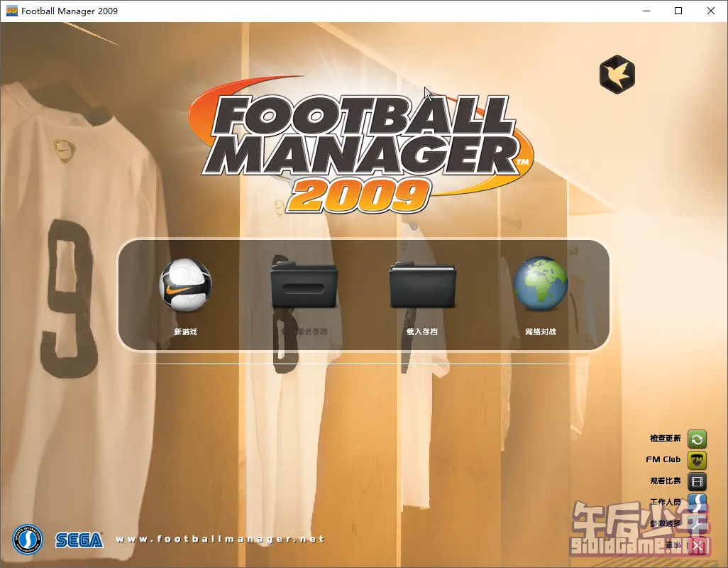
Task: Maximize the Football Manager 2009 window
Action: (x=678, y=11)
